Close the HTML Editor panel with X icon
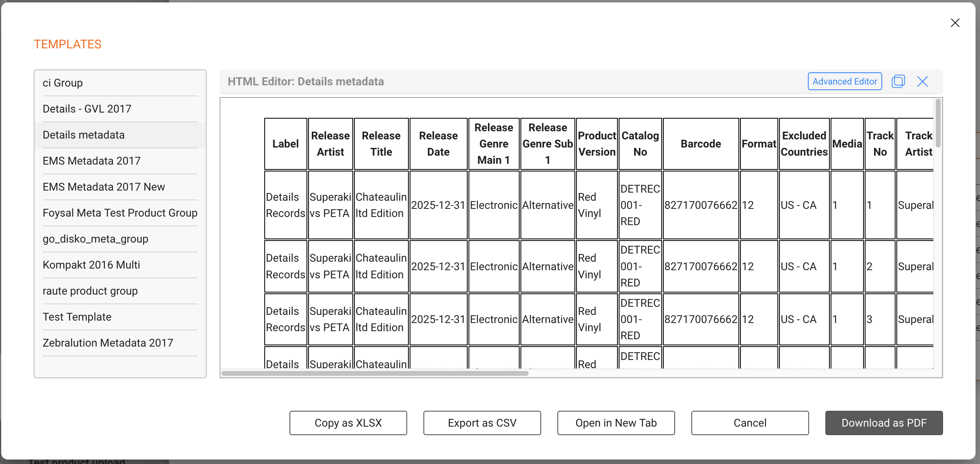This screenshot has height=464, width=980. click(x=922, y=81)
